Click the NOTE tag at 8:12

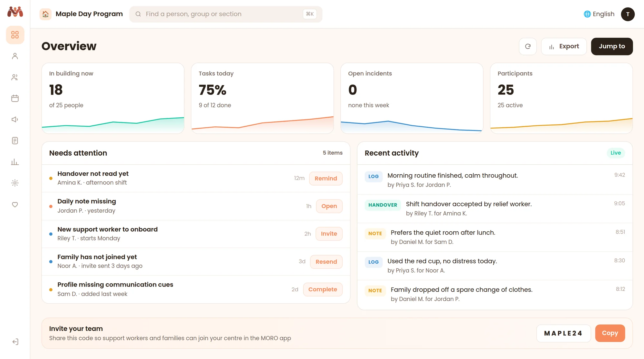pyautogui.click(x=375, y=291)
